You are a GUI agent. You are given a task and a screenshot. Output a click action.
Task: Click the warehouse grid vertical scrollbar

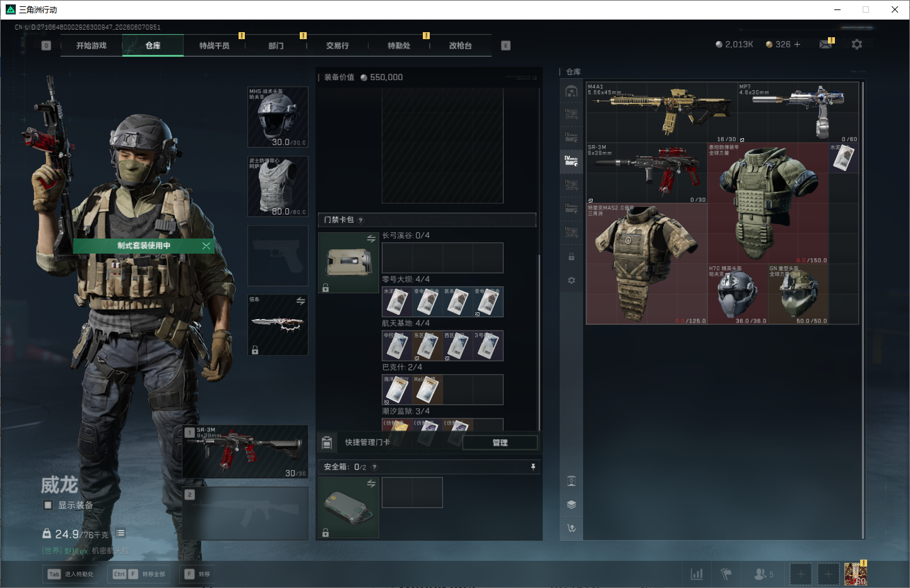863,310
